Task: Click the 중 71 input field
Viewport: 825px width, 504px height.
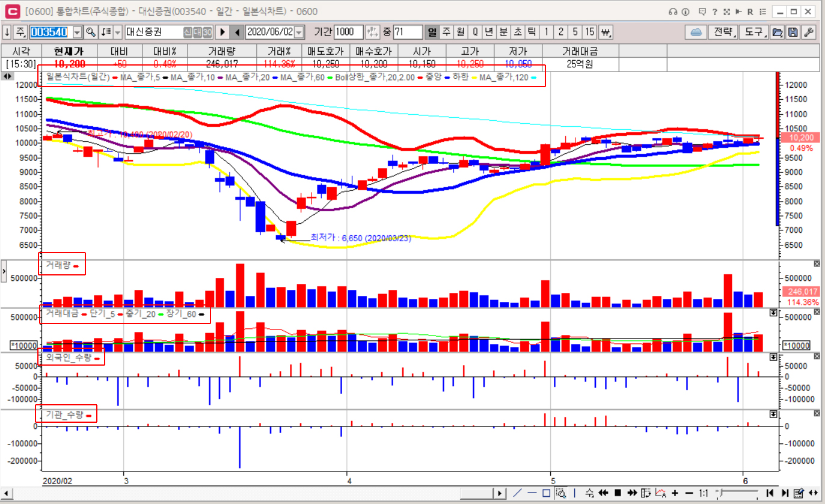Action: [x=408, y=32]
